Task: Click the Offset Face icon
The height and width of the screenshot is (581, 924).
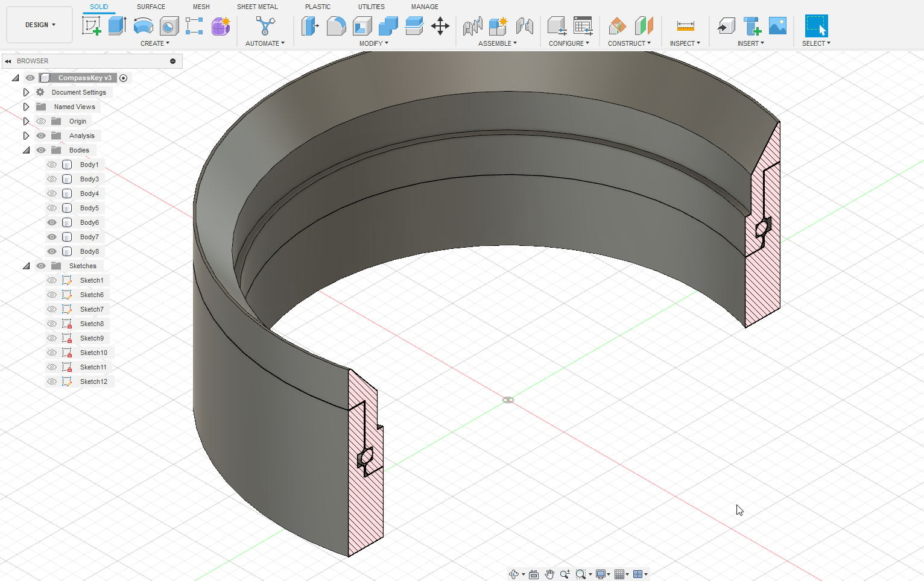Action: [x=414, y=26]
